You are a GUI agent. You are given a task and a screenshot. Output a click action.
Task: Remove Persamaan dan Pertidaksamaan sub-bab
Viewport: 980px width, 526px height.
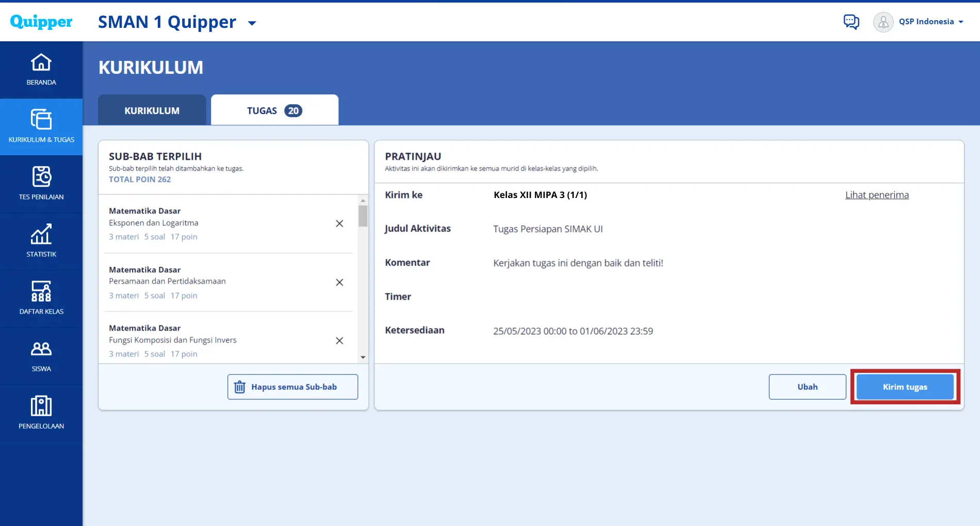pos(339,282)
